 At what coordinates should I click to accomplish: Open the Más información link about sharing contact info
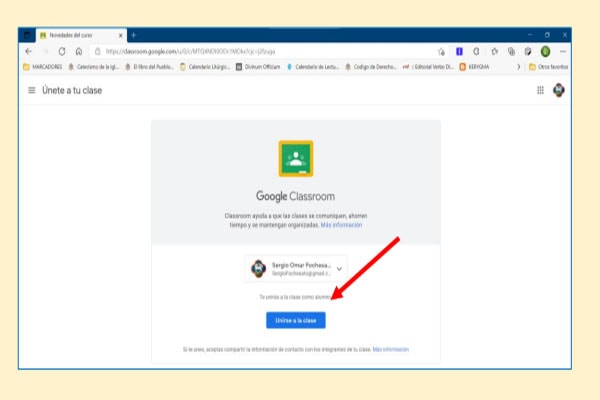pyautogui.click(x=391, y=349)
